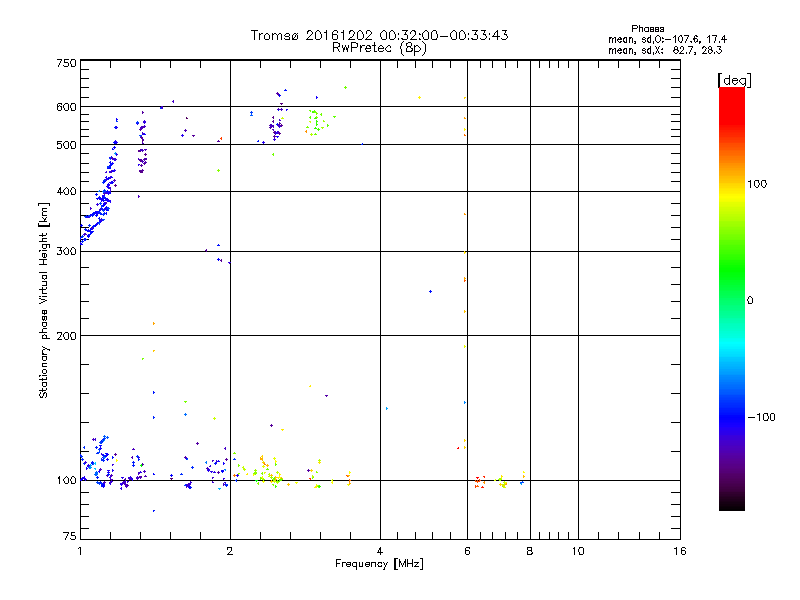This screenshot has height=600, width=800.
Task: Click the 'mean, sd,X: 82.7, 28.3' text
Action: point(665,50)
